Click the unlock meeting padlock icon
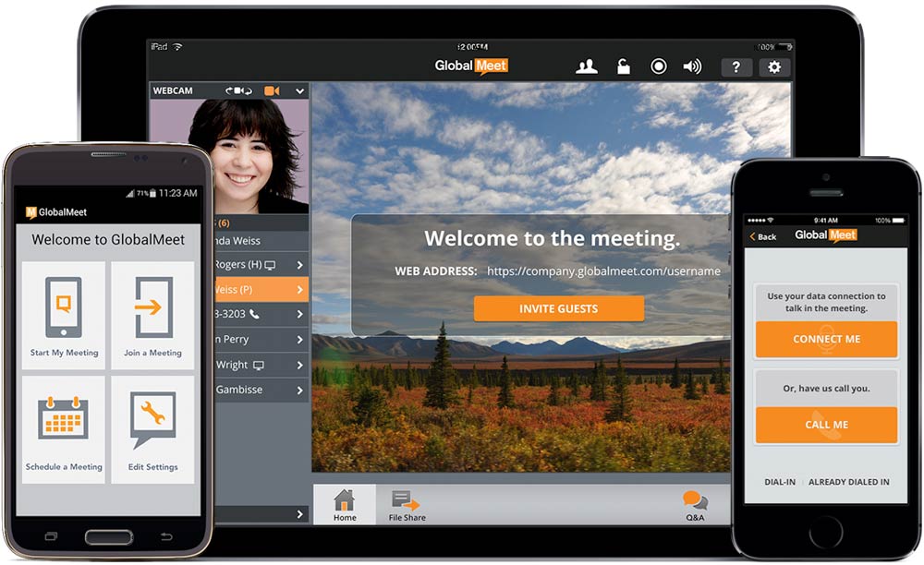This screenshot has width=924, height=565. [x=623, y=66]
